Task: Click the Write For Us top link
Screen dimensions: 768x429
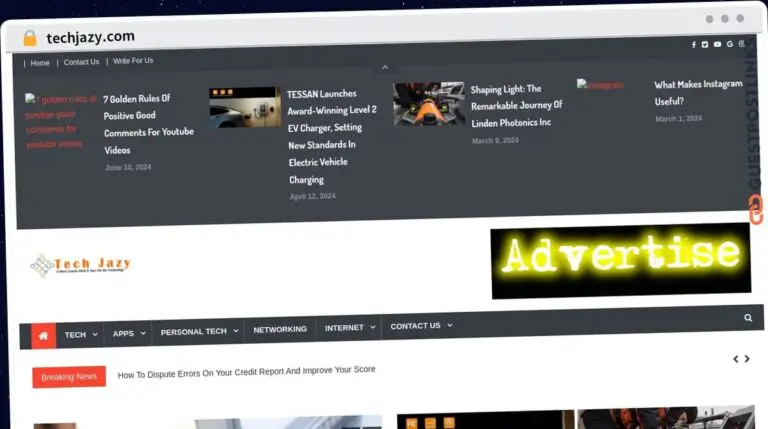Action: [133, 61]
